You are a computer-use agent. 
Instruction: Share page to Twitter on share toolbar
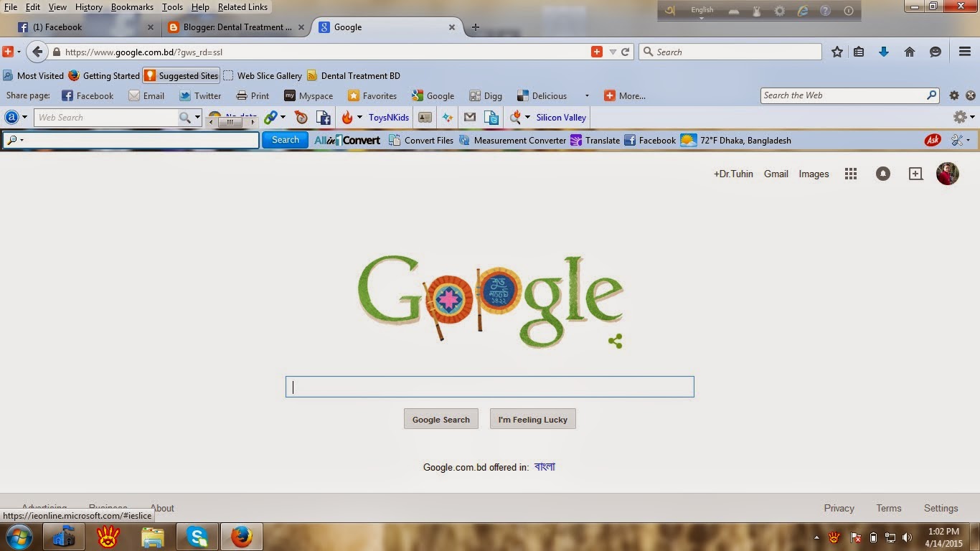[x=200, y=95]
